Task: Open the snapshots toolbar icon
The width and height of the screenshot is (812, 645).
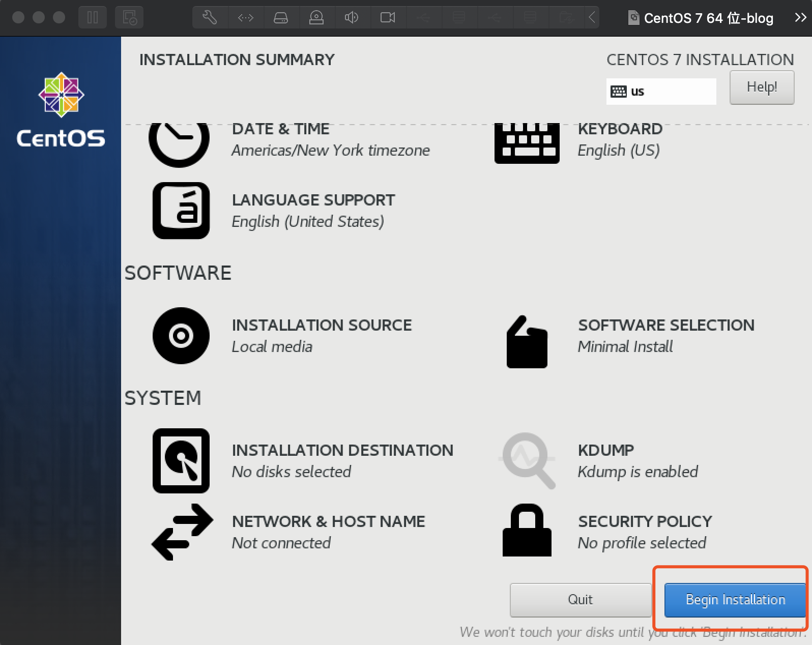Action: tap(129, 18)
